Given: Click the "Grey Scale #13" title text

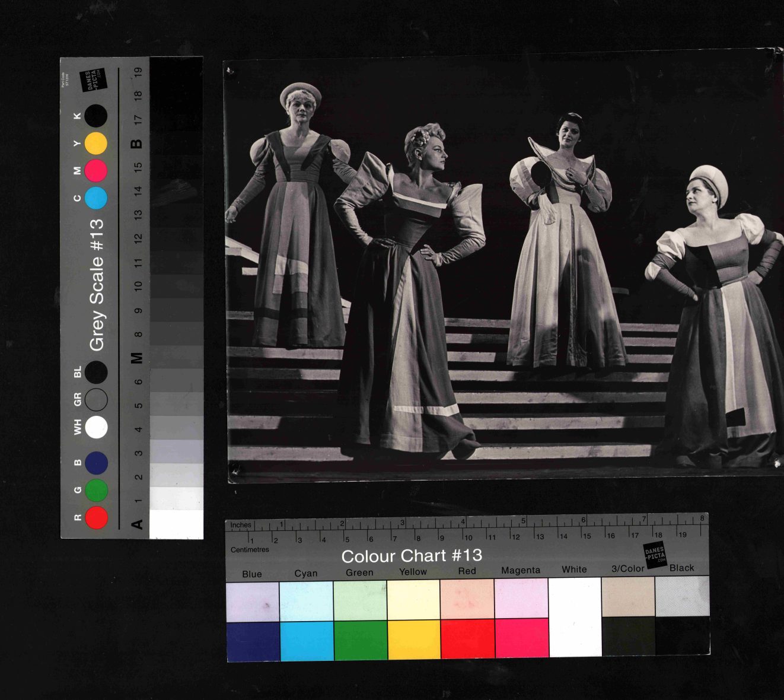Looking at the screenshot, I should click(x=96, y=285).
